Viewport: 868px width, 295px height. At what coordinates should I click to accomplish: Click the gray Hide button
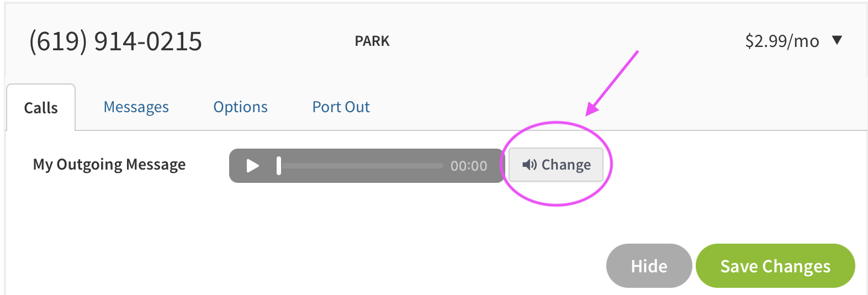[649, 266]
